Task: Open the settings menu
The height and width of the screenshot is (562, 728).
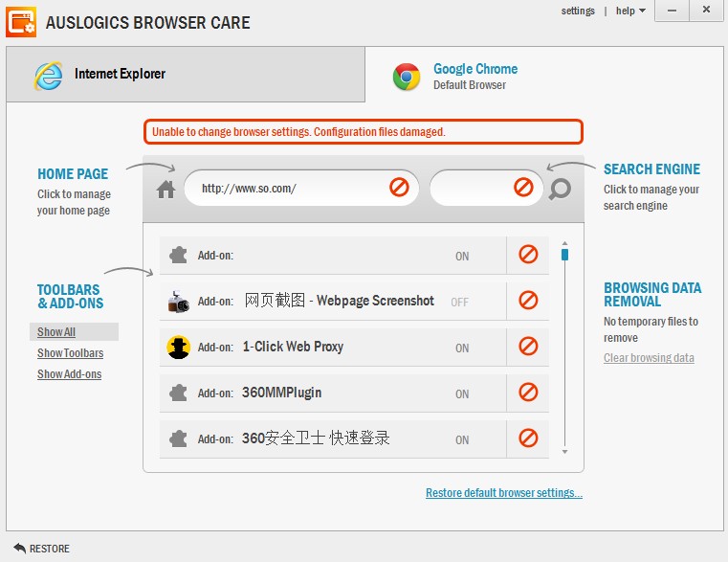Action: (x=578, y=11)
